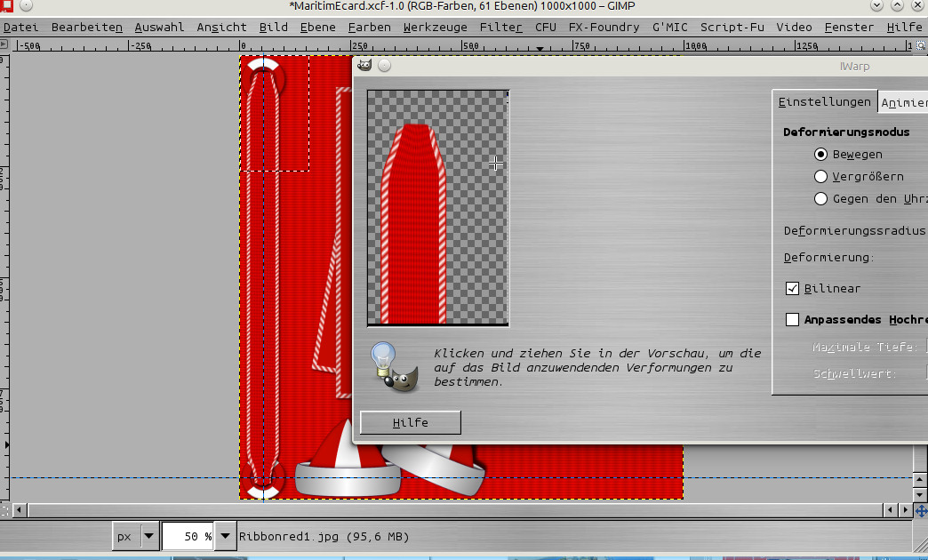Click the zoom field showing 50 %
Image resolution: width=928 pixels, height=560 pixels.
tap(188, 536)
